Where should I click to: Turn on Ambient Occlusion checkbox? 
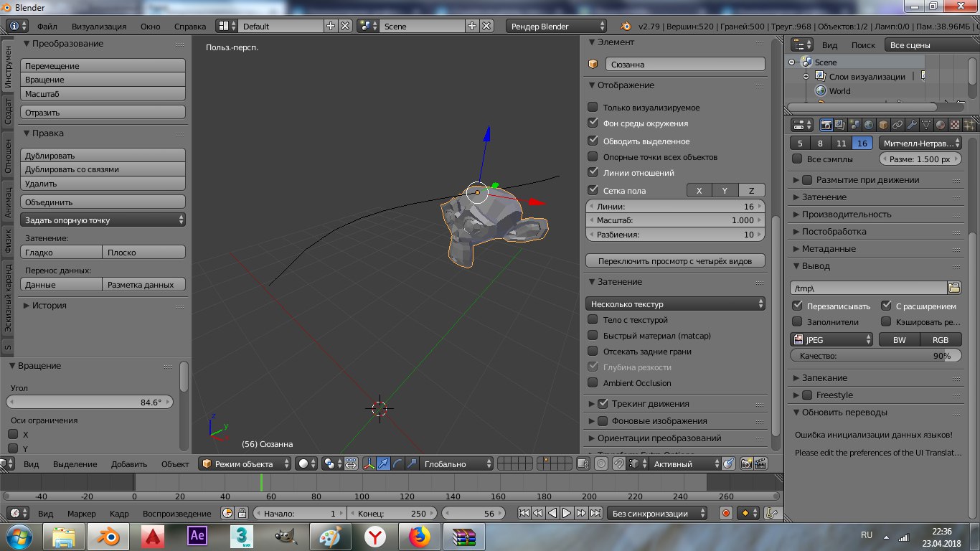[593, 383]
